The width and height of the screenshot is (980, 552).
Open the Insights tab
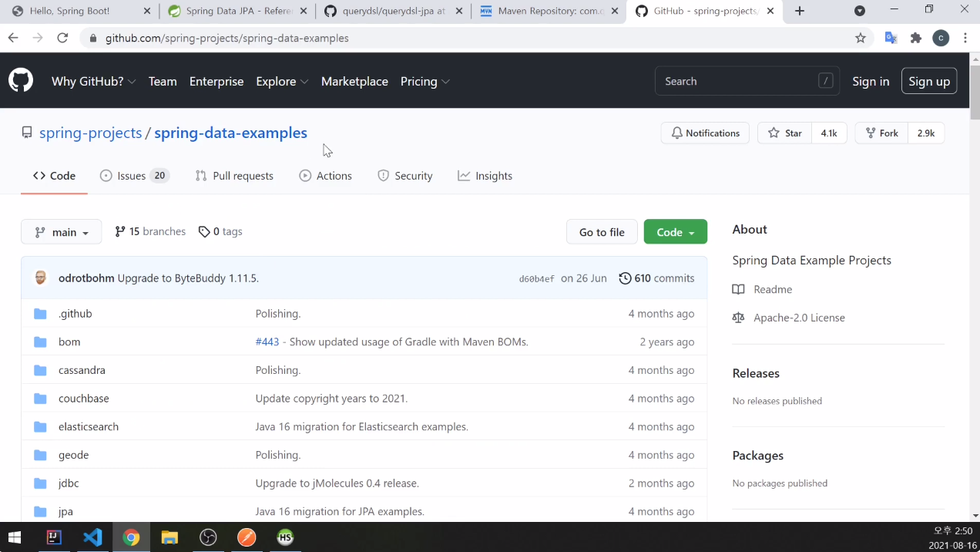tap(485, 176)
